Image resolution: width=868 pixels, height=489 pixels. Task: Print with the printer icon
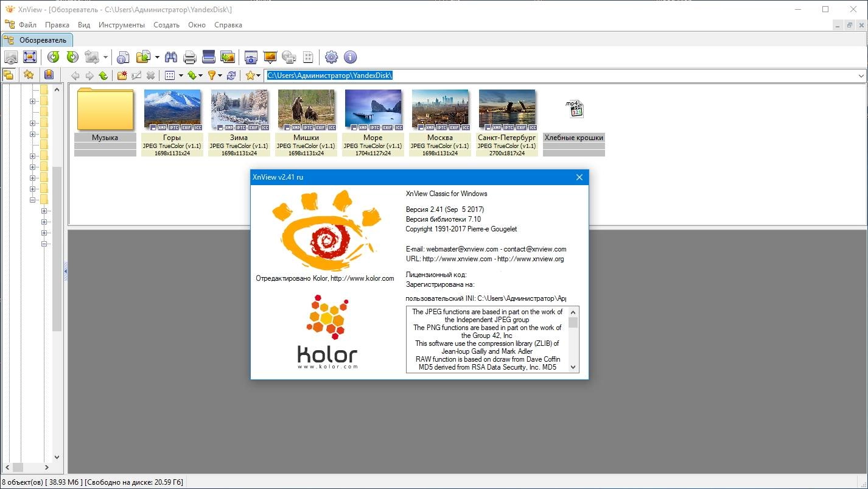190,57
